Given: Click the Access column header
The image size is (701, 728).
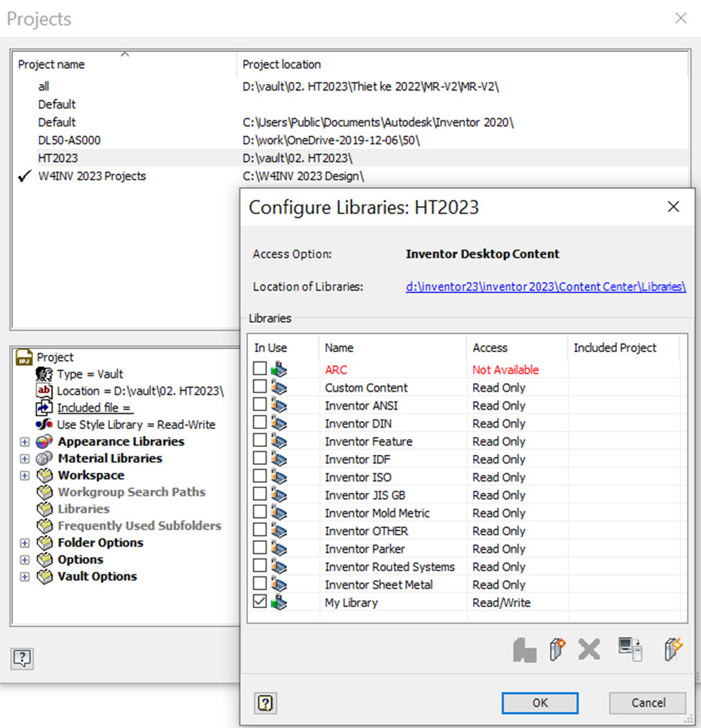Looking at the screenshot, I should tap(517, 348).
